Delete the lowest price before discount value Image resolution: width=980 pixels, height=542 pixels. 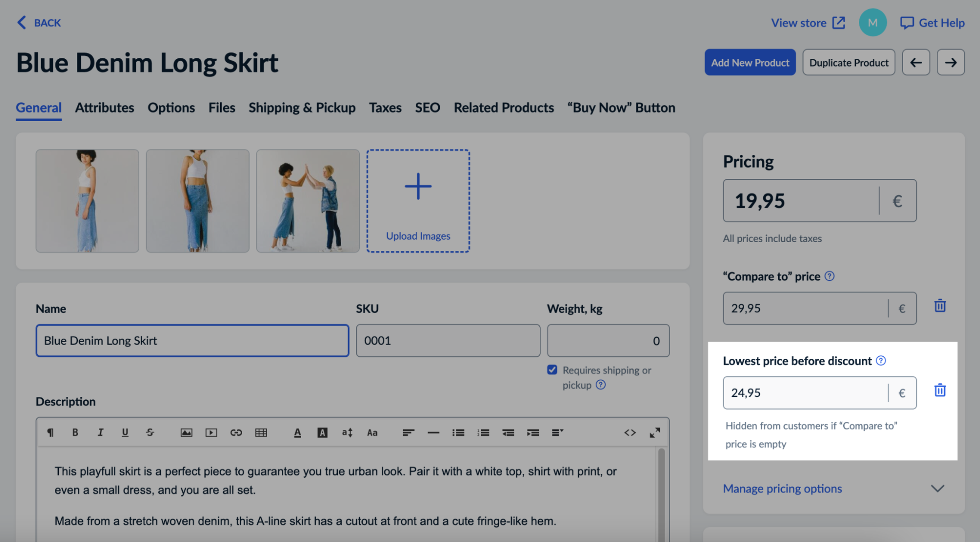pos(940,390)
